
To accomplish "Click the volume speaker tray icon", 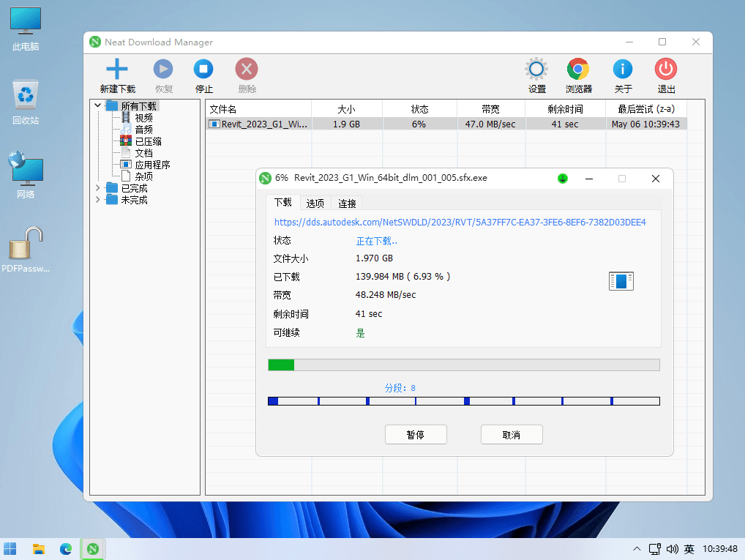I will pos(672,549).
